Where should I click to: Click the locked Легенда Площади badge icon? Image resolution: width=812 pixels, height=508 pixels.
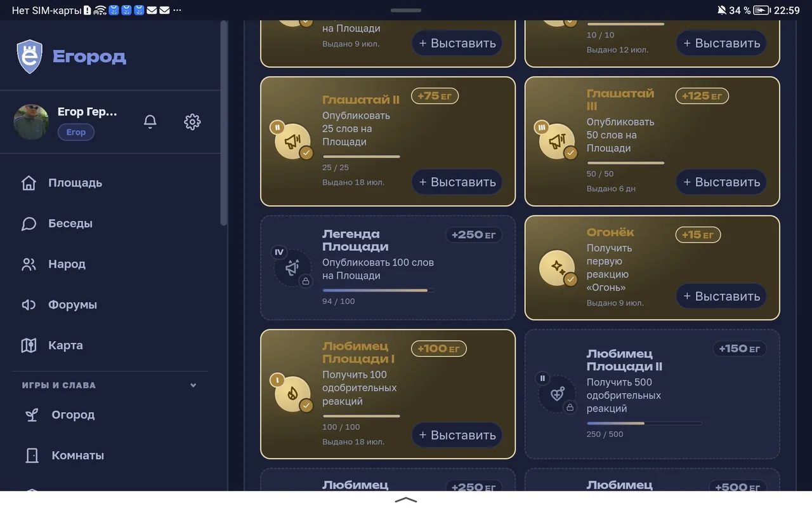(x=292, y=268)
